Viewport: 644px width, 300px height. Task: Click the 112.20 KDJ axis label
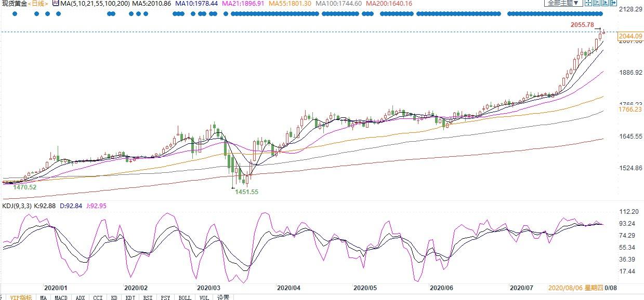(x=629, y=212)
